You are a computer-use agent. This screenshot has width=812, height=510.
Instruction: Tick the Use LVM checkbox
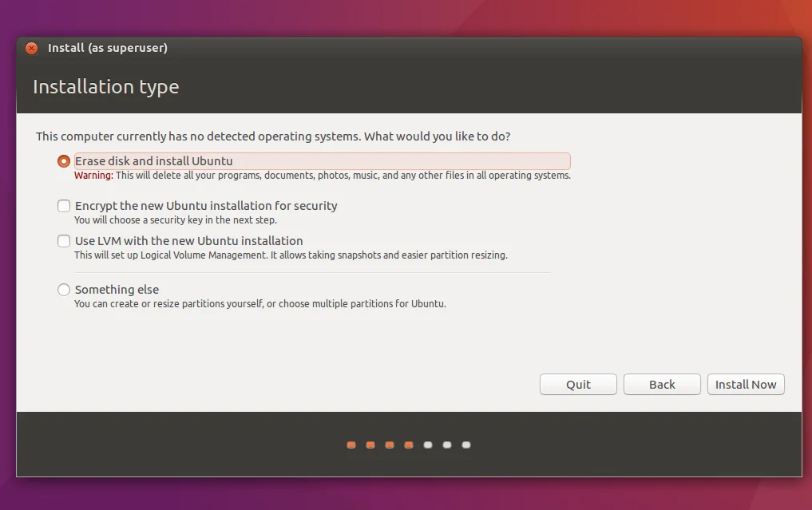tap(64, 241)
